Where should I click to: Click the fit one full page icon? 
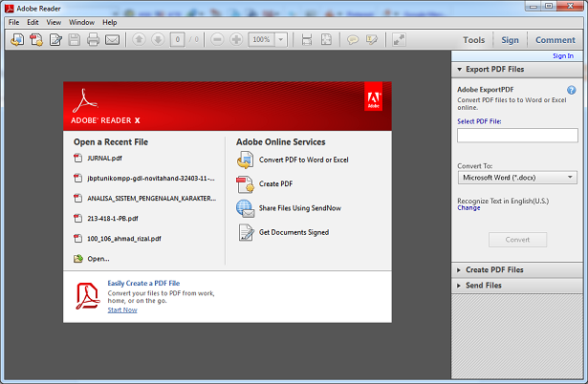326,39
